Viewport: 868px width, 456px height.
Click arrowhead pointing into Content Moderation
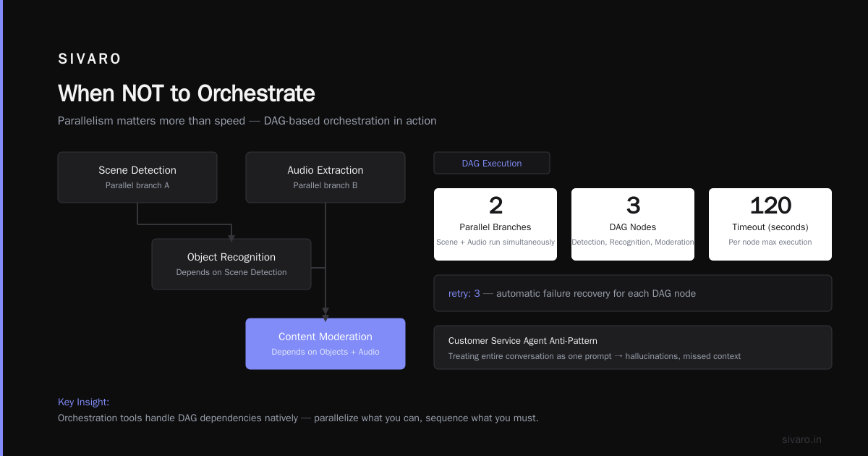click(325, 317)
